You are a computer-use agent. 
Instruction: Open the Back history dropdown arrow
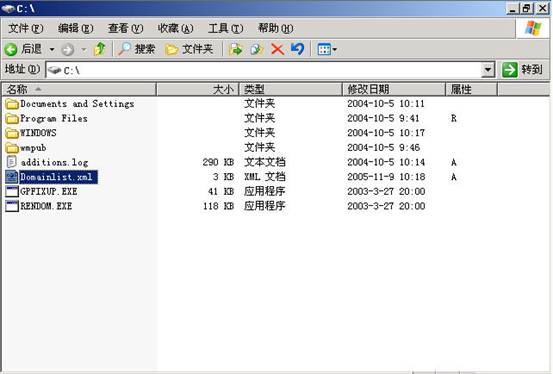point(52,49)
